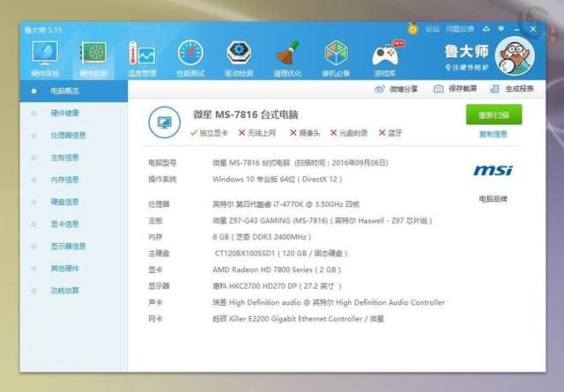Open 问题反馈 feedback link
This screenshot has width=564, height=392.
pos(460,29)
